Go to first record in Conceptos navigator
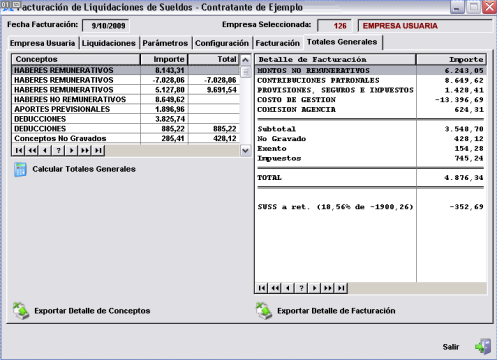The height and width of the screenshot is (360, 497). point(19,150)
